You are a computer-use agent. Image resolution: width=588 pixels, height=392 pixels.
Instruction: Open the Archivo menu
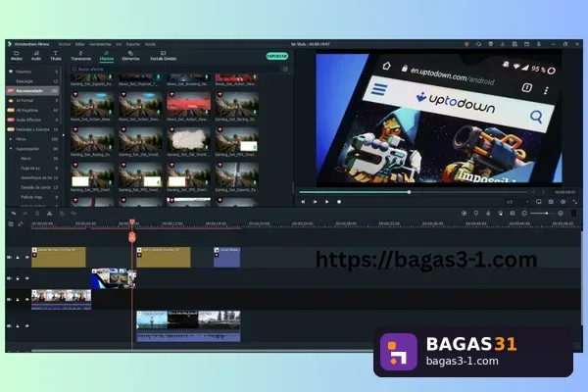tap(65, 44)
